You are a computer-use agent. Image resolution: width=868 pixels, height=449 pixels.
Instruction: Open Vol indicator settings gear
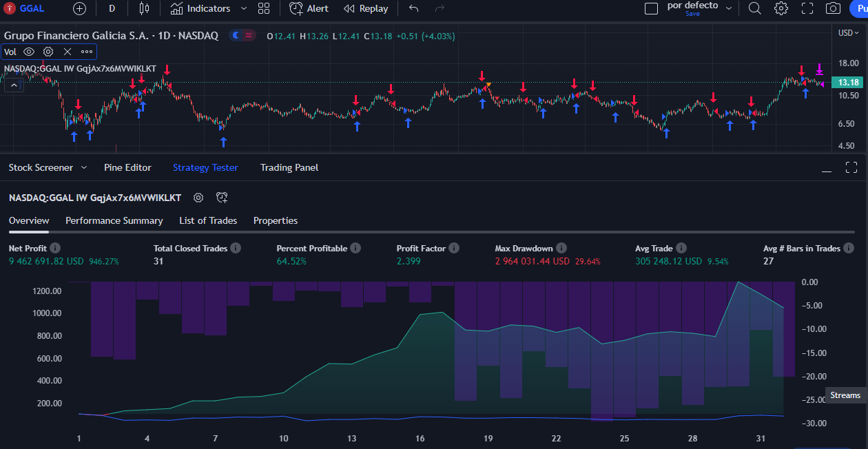(x=48, y=52)
